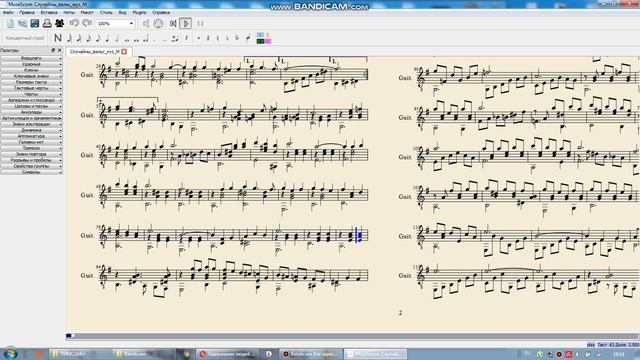Select the eighth note duration
Screen dimensions: 640x360
tap(98, 38)
